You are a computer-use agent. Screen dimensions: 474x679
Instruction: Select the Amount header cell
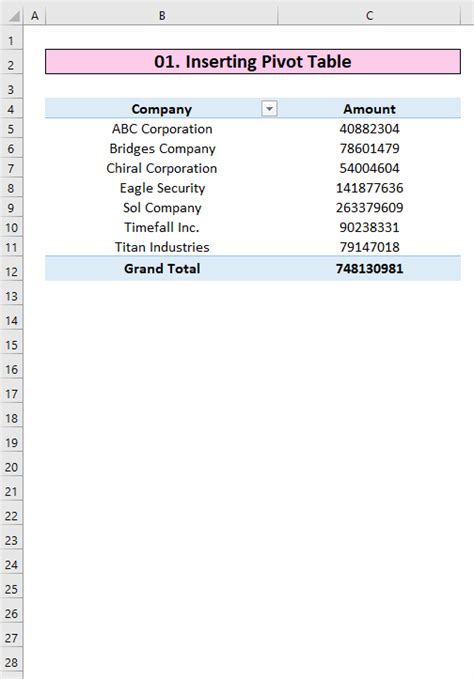point(369,109)
